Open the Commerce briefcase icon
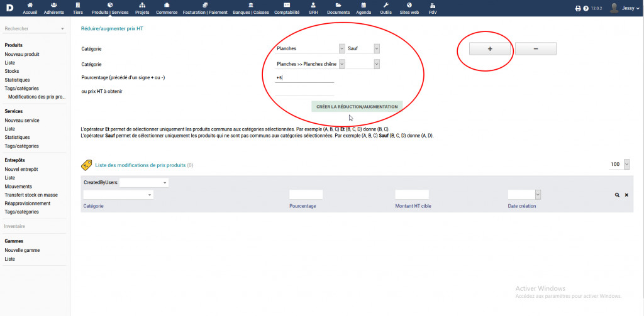Screen dimensions: 644x316 tap(166, 5)
